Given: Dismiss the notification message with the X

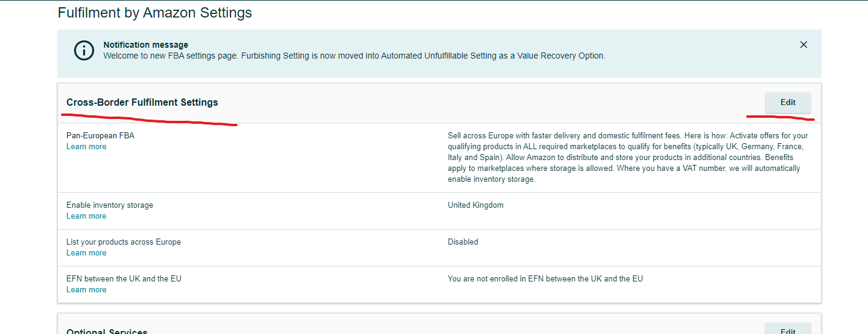Looking at the screenshot, I should click(803, 45).
